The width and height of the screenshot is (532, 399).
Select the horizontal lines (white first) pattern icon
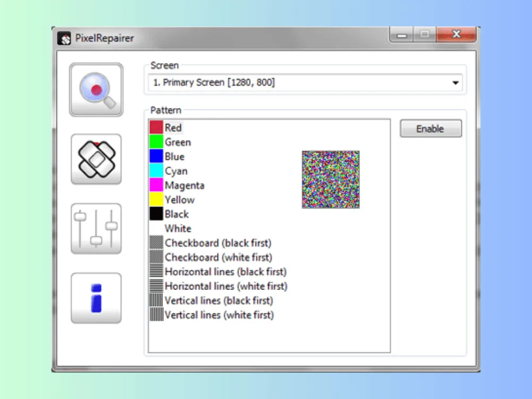pyautogui.click(x=156, y=286)
